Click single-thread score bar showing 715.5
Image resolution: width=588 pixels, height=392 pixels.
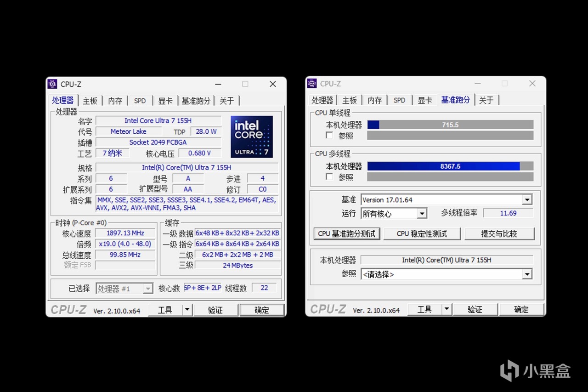[x=450, y=125]
